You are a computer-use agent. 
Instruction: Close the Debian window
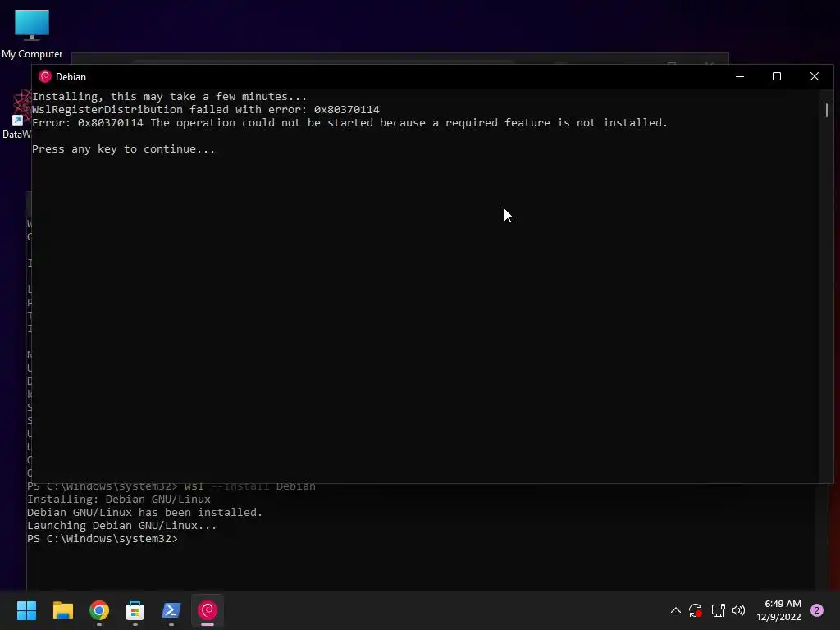click(815, 76)
